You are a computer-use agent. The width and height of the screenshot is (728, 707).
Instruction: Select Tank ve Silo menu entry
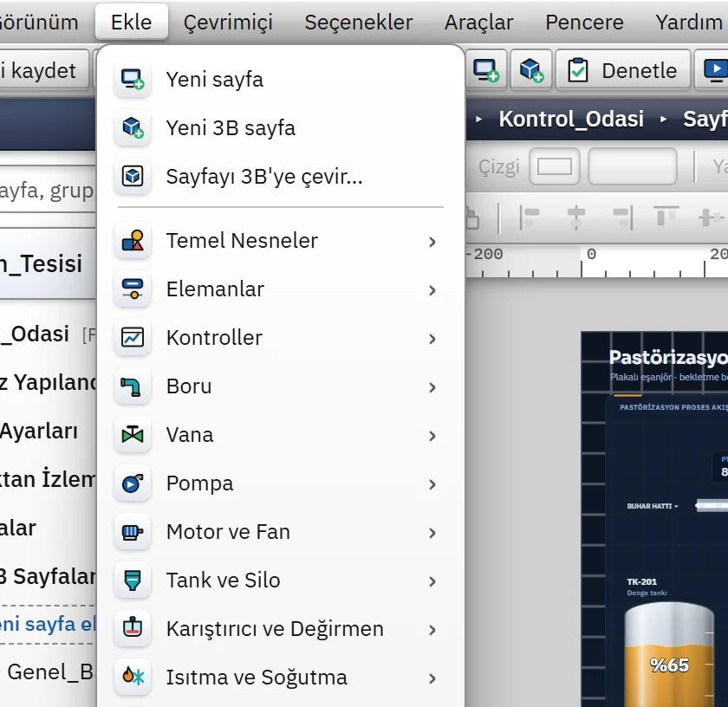tap(279, 581)
